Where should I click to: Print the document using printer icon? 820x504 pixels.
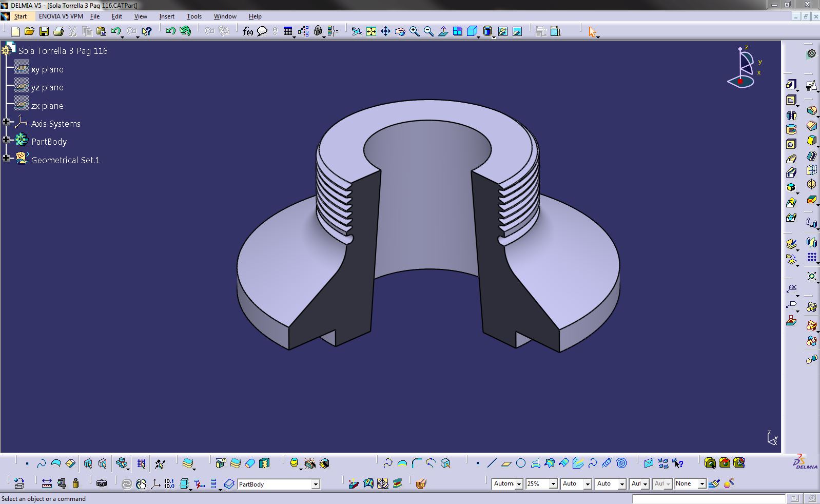[x=58, y=31]
